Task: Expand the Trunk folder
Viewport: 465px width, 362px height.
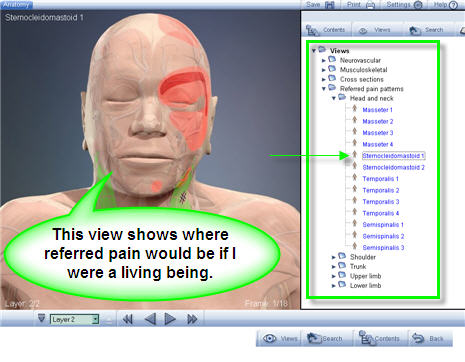Action: [x=333, y=267]
